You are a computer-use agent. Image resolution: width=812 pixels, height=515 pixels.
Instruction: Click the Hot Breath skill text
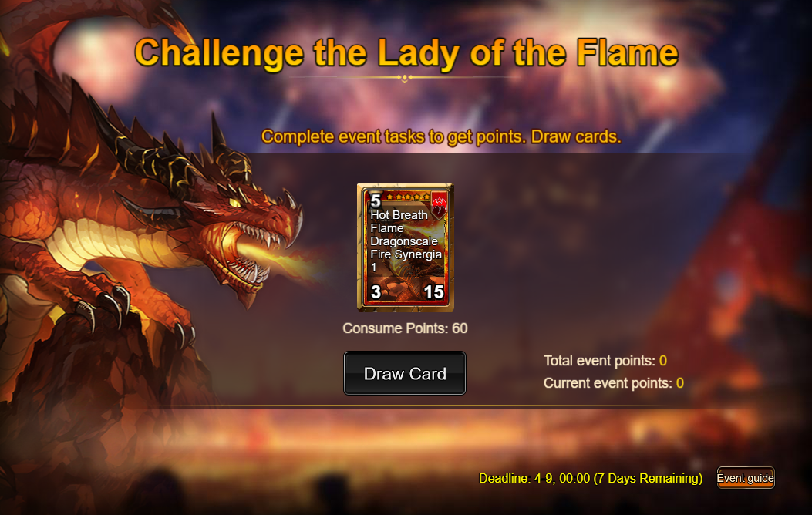(399, 215)
